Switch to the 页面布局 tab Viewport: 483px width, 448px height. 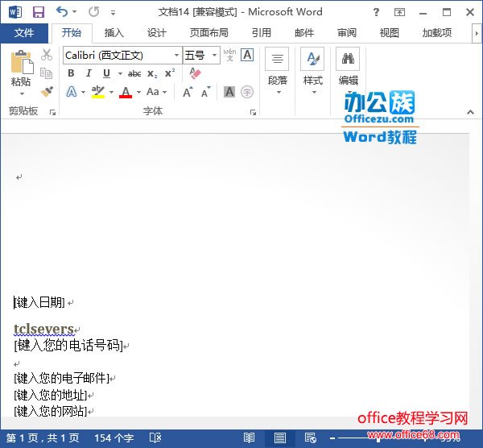pos(208,33)
